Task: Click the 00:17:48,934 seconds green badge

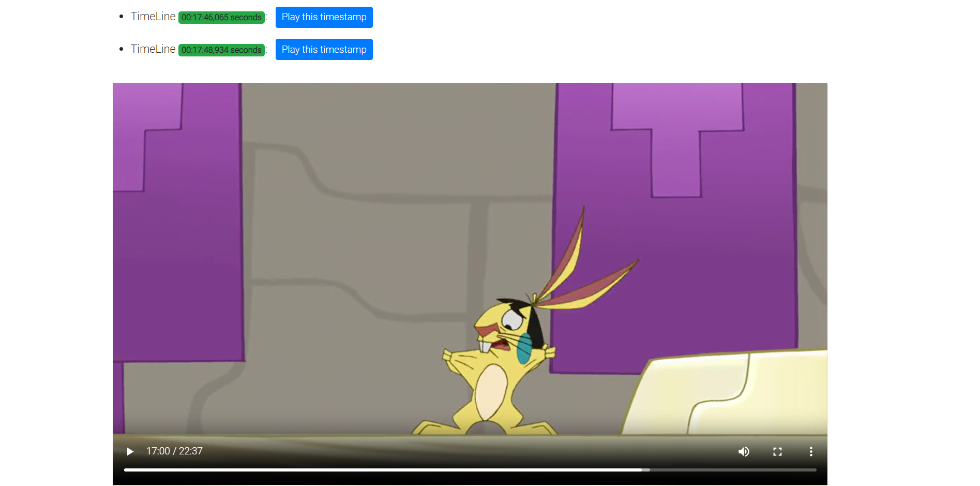Action: tap(221, 50)
